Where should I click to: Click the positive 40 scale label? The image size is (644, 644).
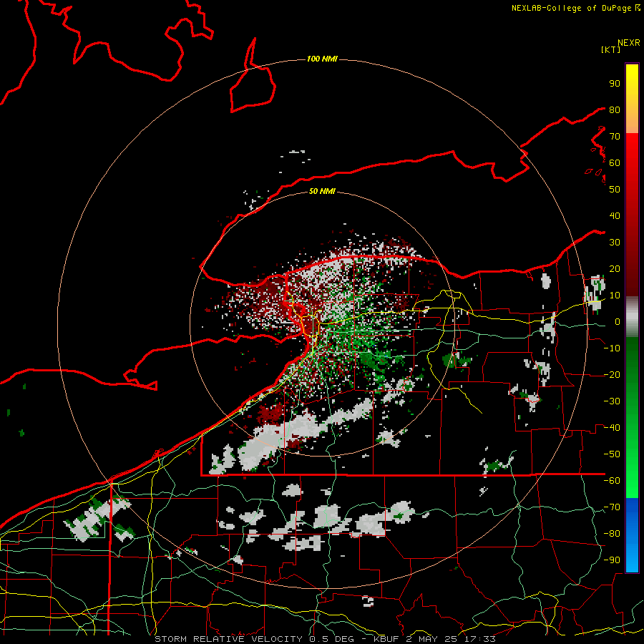[615, 215]
